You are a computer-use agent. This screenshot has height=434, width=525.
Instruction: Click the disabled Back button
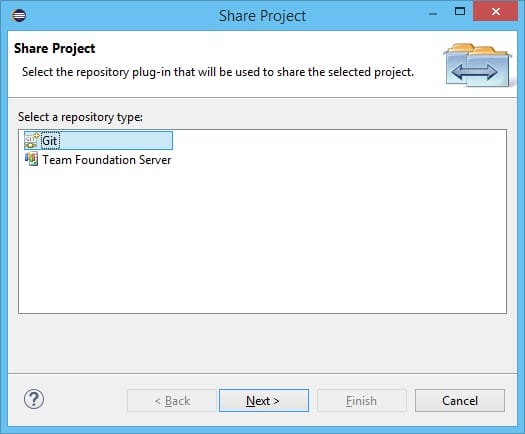[x=172, y=401]
